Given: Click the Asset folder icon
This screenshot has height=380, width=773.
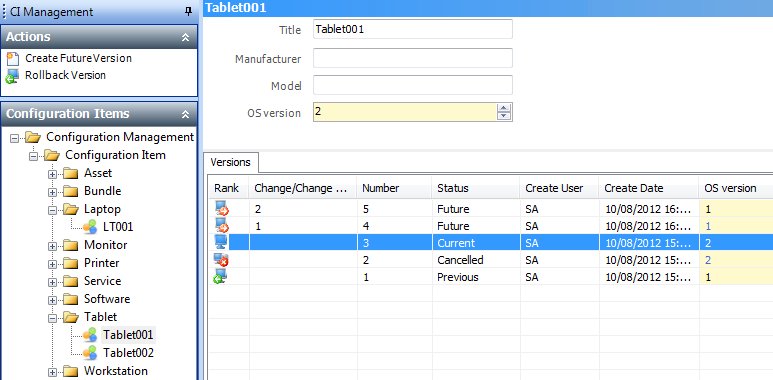Looking at the screenshot, I should pos(71,173).
